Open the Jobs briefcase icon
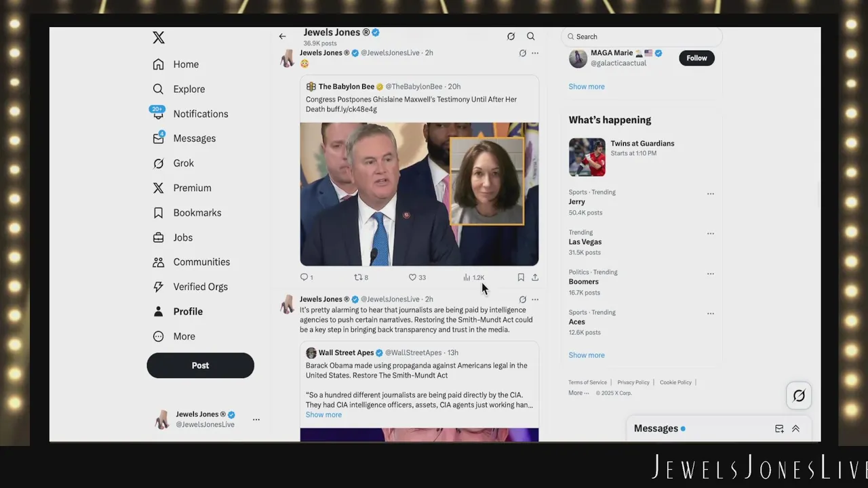Screen dimensions: 868x488 158,237
